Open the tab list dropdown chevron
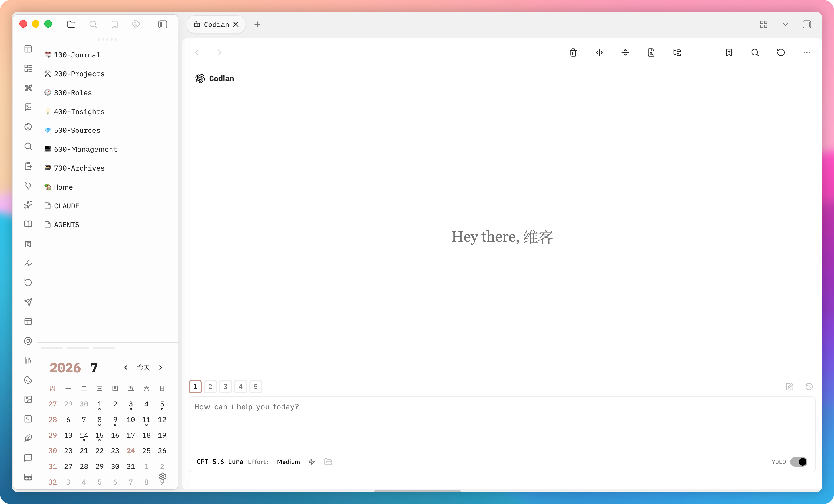 785,24
